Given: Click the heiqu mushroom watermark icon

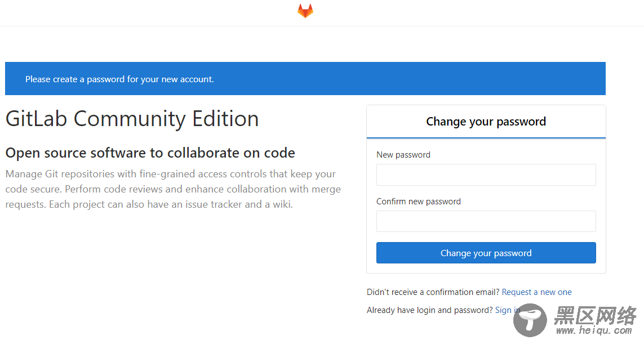Looking at the screenshot, I should (x=530, y=320).
